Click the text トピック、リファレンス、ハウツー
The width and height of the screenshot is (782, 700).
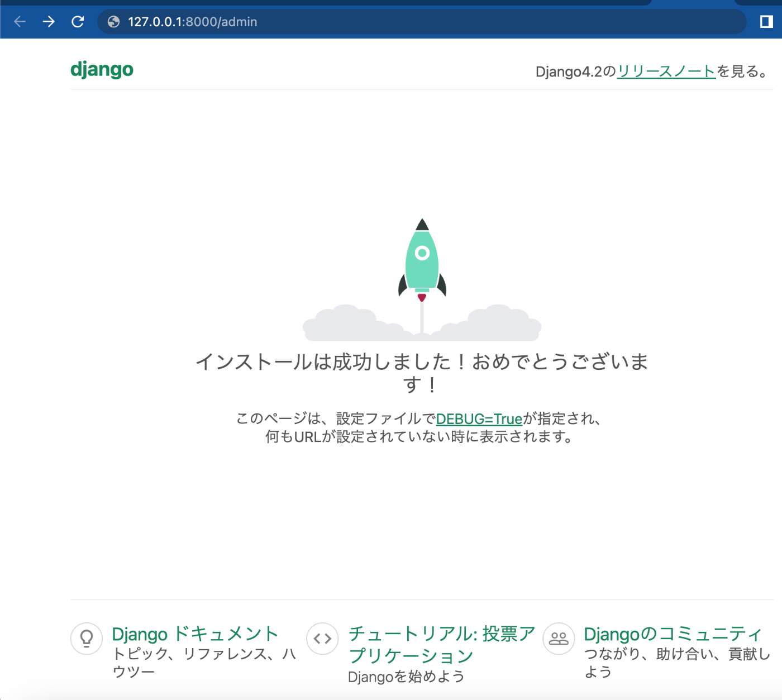pos(204,662)
